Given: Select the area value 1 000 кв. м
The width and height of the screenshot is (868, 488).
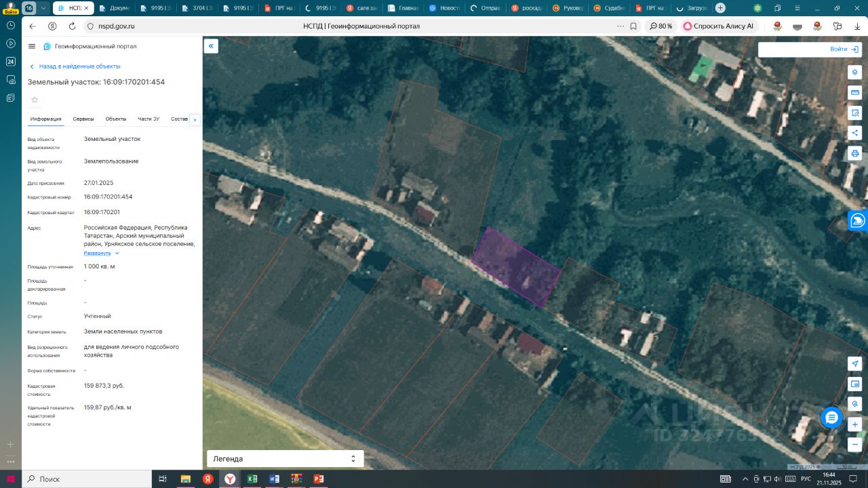Looking at the screenshot, I should (99, 266).
